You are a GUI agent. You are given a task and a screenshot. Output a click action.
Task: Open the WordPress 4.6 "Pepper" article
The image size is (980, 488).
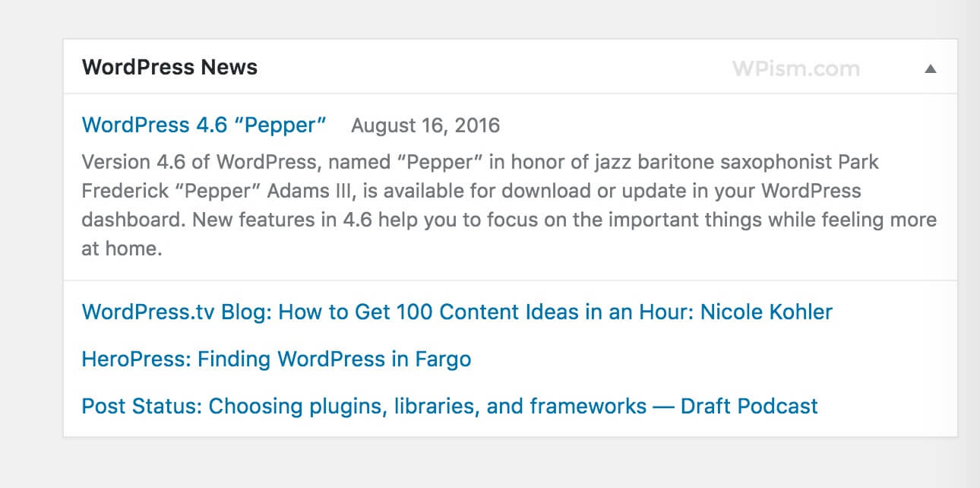(204, 125)
